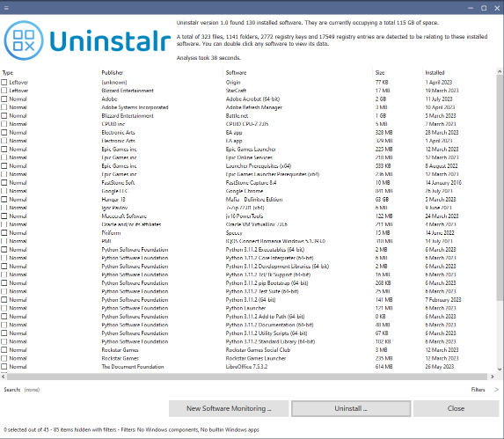Click the Piriform publisher cell
504x439 pixels.
point(111,232)
